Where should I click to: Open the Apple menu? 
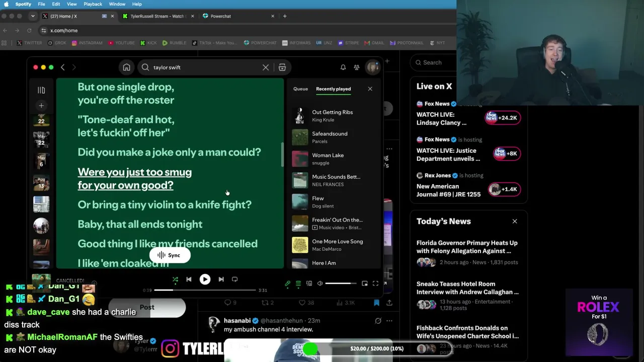click(7, 4)
